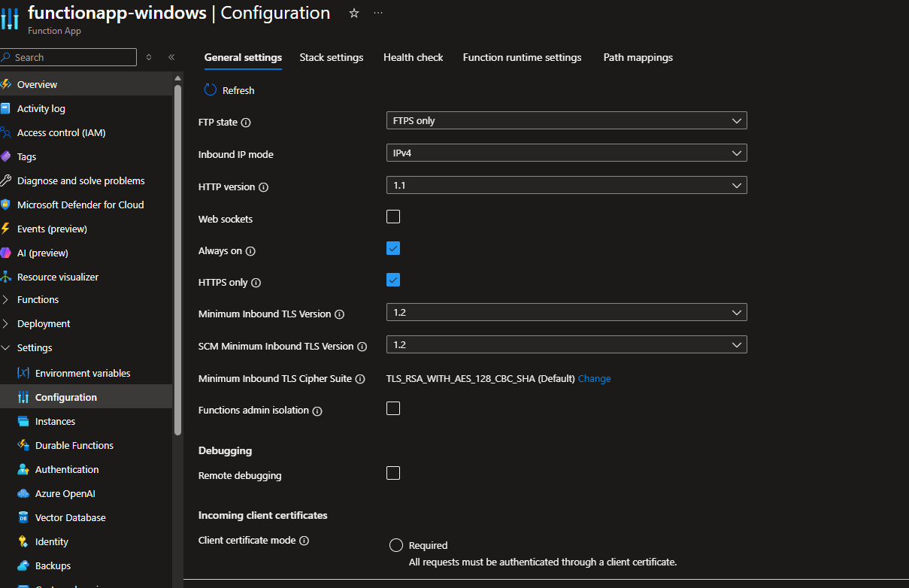Click Client certificate mode info icon
909x588 pixels.
(x=304, y=541)
